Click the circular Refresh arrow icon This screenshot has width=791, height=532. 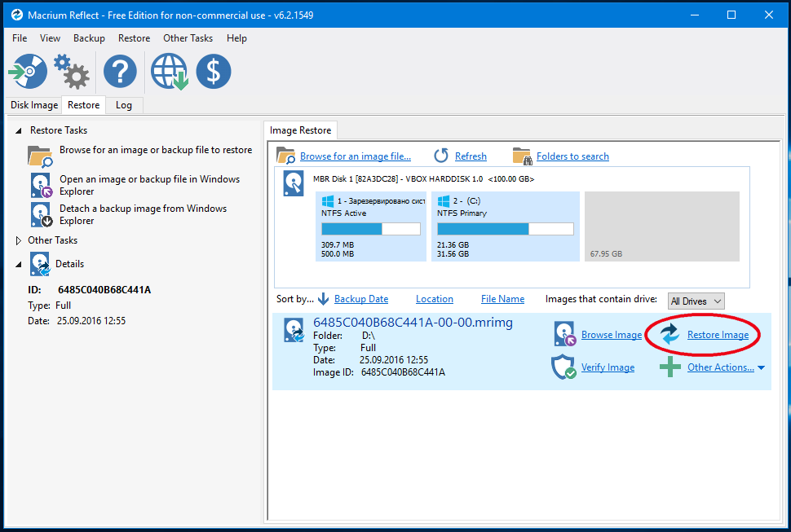pyautogui.click(x=441, y=156)
